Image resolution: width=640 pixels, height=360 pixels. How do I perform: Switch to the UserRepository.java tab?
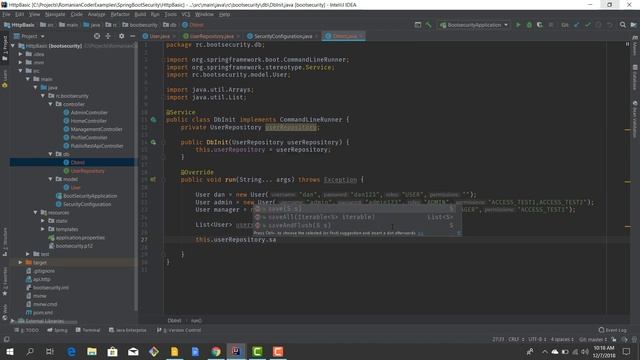211,36
